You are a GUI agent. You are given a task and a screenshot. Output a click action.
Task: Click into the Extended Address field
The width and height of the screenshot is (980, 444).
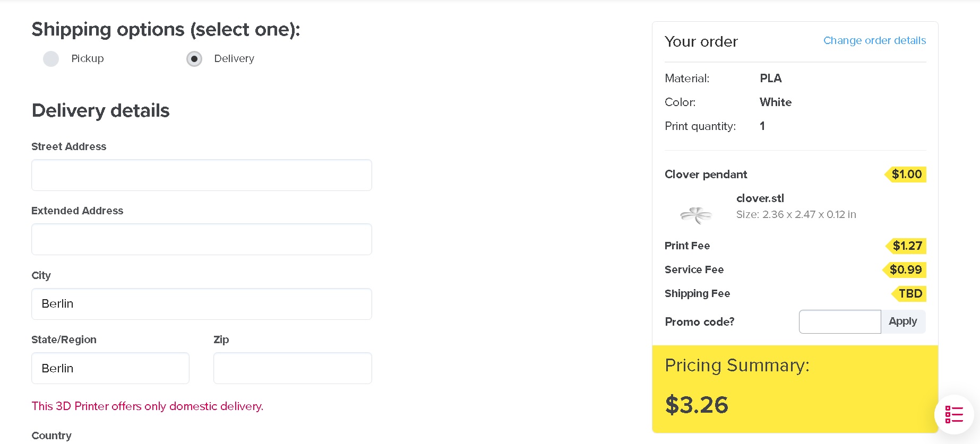click(x=202, y=239)
